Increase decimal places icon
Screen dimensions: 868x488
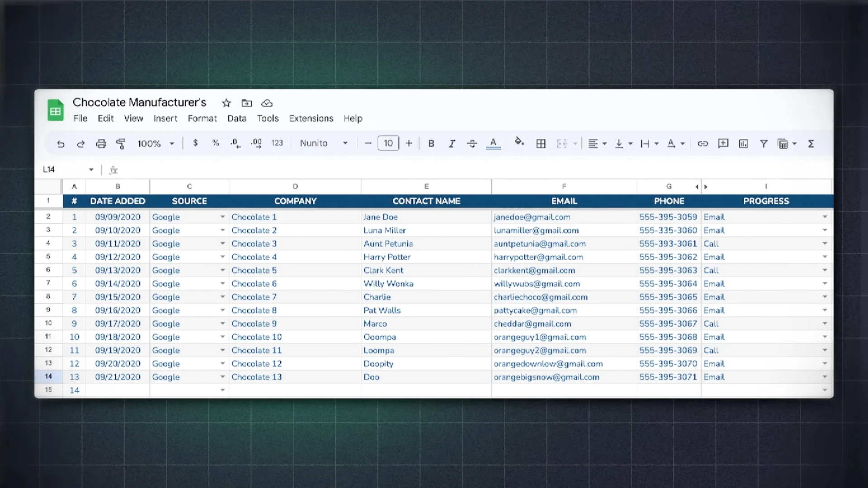pos(256,143)
